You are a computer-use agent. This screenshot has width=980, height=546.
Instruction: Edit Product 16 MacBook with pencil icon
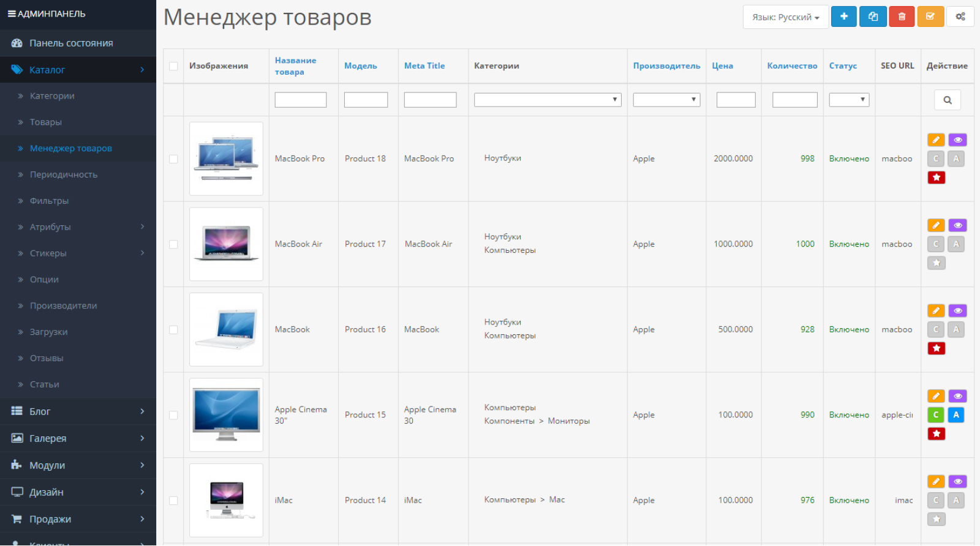[936, 311]
